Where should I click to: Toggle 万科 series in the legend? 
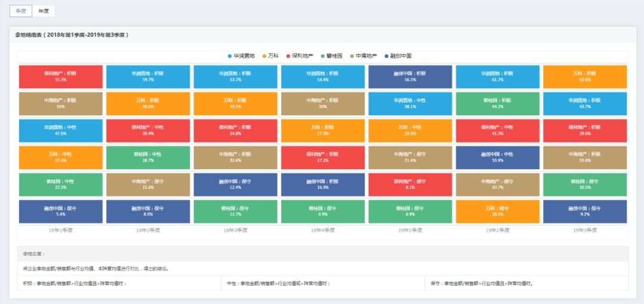[x=270, y=56]
